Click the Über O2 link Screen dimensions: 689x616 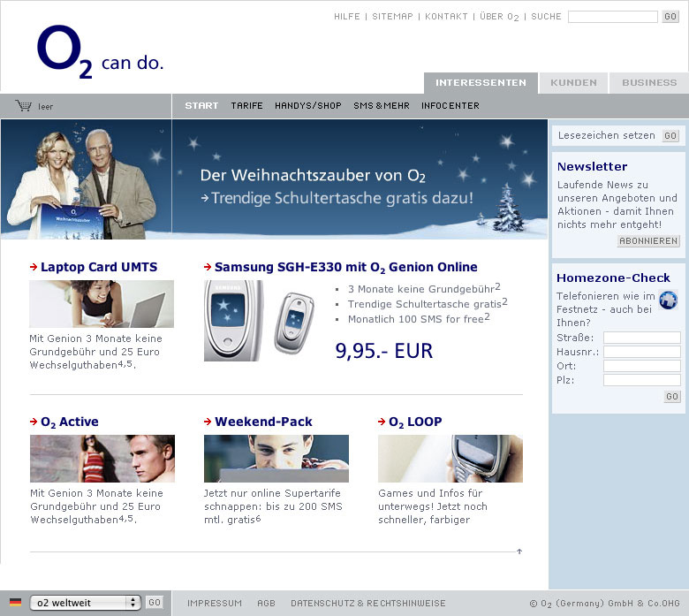click(499, 17)
